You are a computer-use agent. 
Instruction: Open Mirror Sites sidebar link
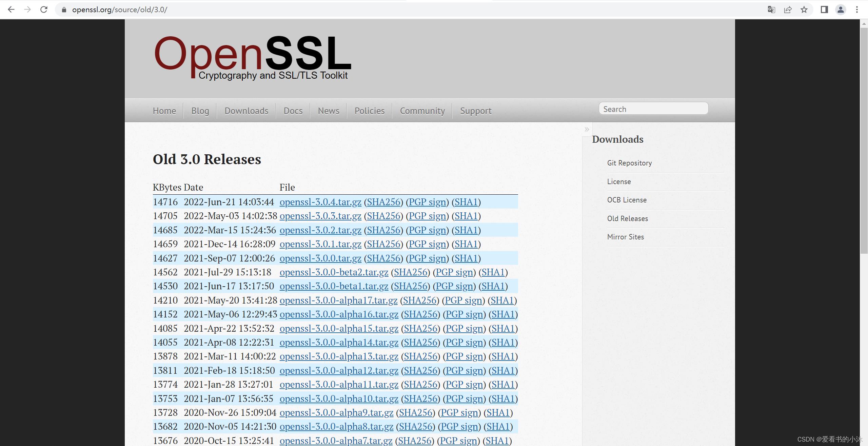click(625, 237)
